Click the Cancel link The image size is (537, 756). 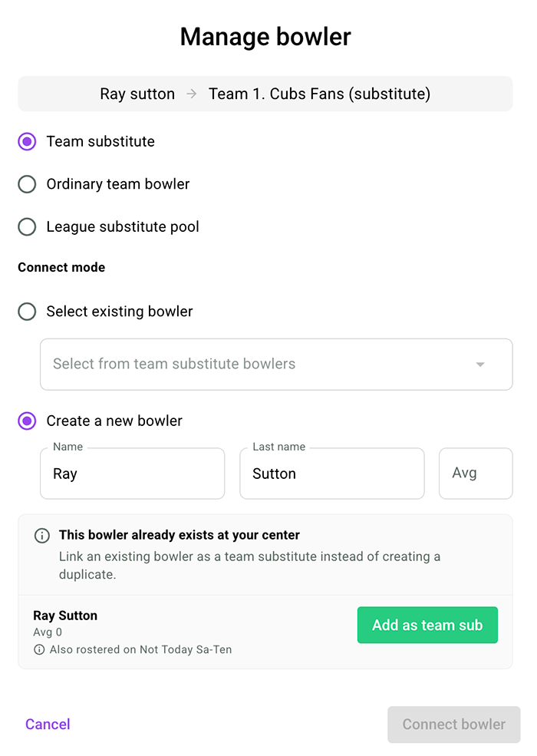pos(48,725)
